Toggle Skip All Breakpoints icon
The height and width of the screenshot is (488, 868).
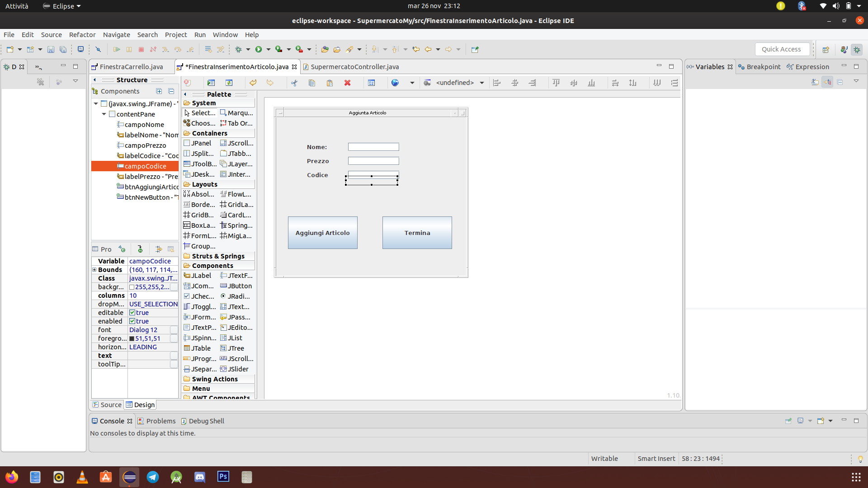[98, 49]
